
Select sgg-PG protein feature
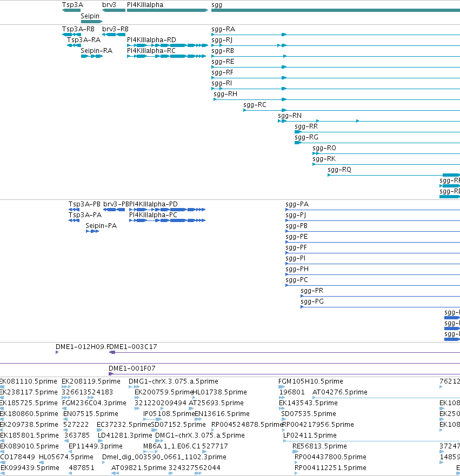click(x=380, y=307)
